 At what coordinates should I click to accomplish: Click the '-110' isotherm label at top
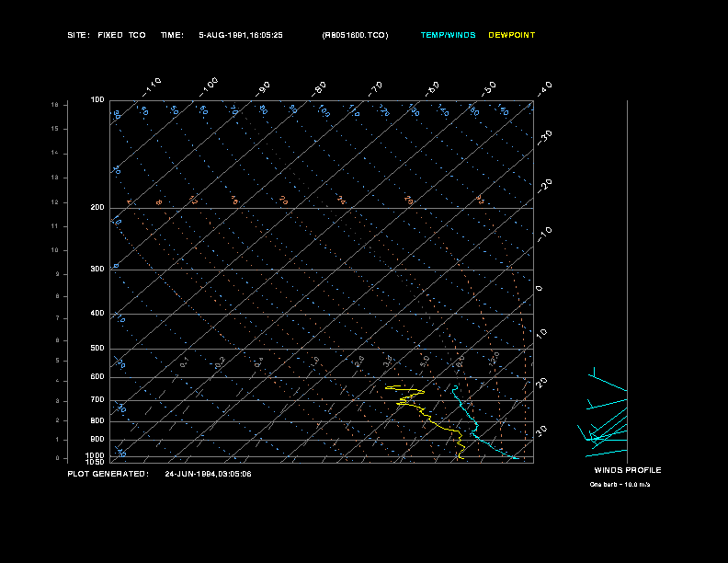pyautogui.click(x=152, y=87)
